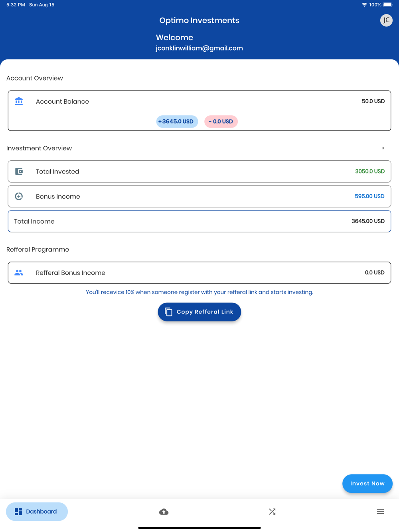Tap the Total Invested 3050.0 USD amount

click(x=369, y=171)
